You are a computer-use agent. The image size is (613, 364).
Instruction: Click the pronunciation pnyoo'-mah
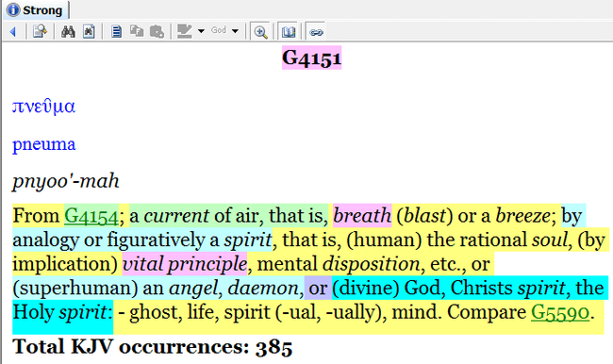[66, 181]
